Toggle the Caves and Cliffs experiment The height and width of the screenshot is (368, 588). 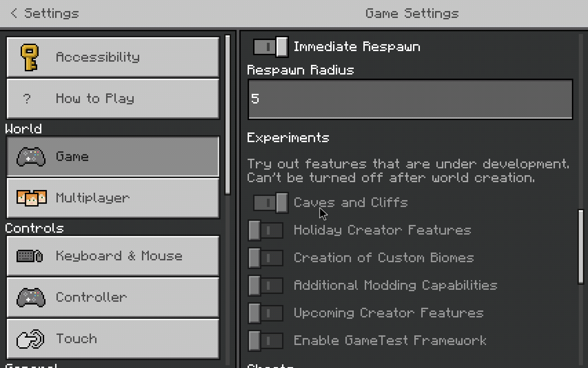[x=271, y=203]
